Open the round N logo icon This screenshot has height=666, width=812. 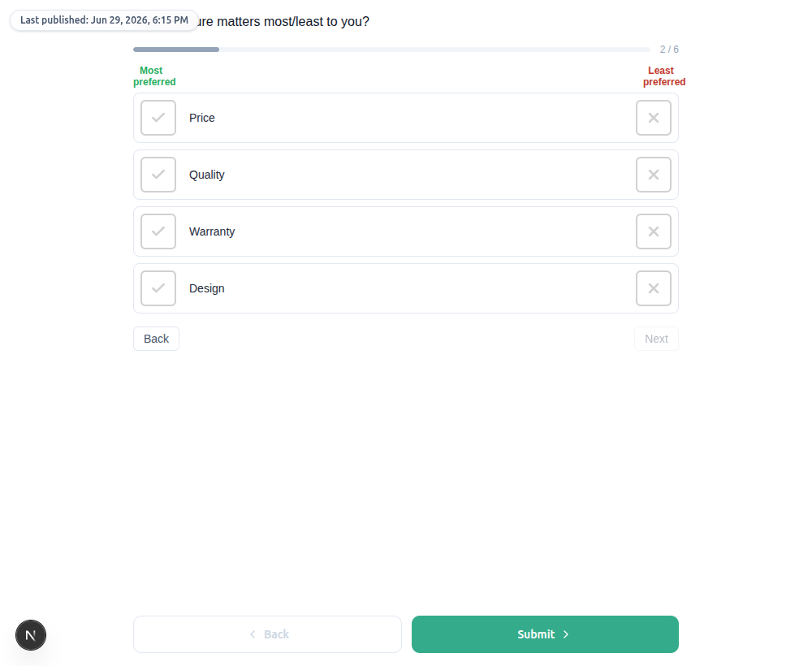[31, 635]
